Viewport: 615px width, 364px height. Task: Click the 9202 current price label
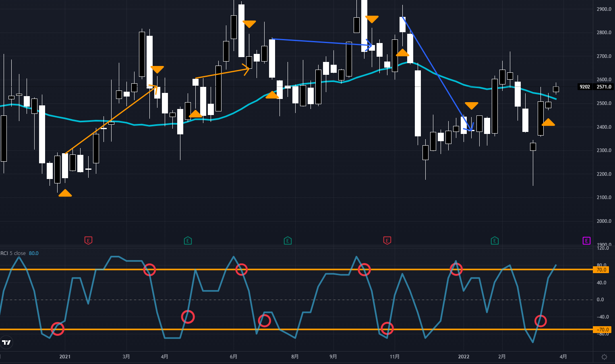pyautogui.click(x=584, y=87)
